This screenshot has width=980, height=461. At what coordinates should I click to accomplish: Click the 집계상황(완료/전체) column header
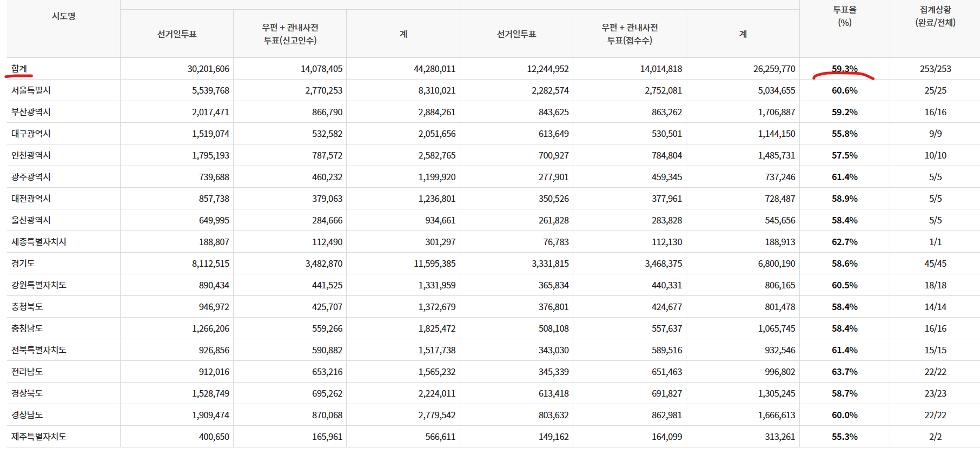(935, 16)
